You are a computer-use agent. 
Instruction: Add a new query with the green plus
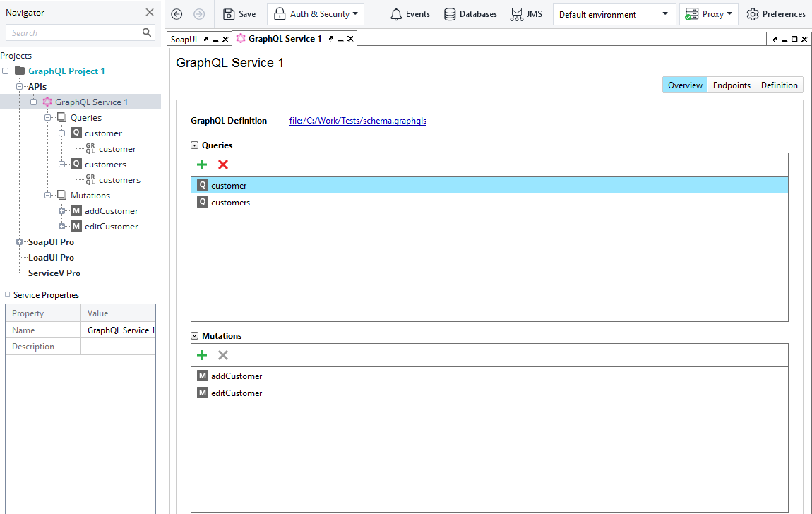(202, 164)
